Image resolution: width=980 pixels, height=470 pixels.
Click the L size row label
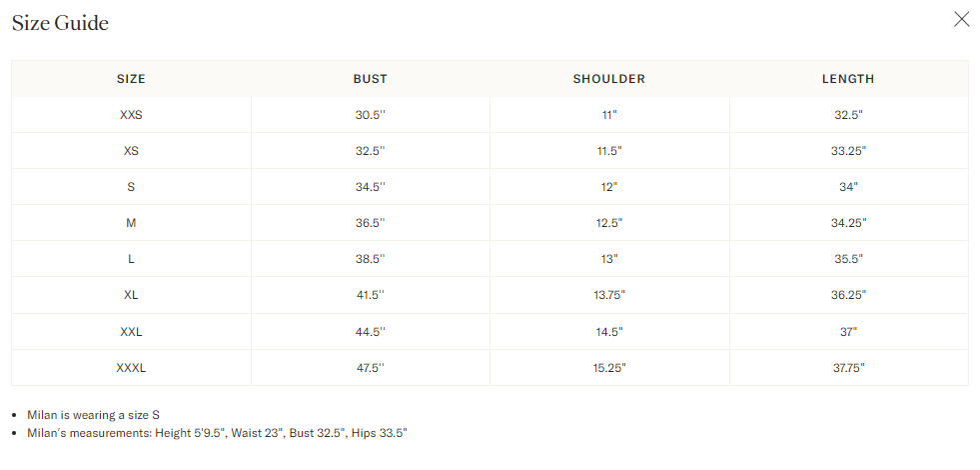131,259
